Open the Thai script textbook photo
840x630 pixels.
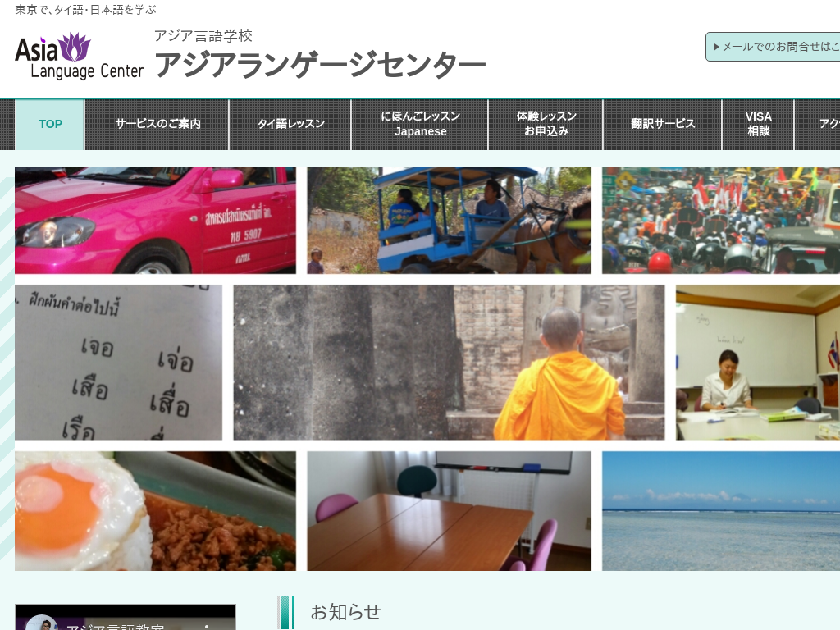[x=118, y=363]
